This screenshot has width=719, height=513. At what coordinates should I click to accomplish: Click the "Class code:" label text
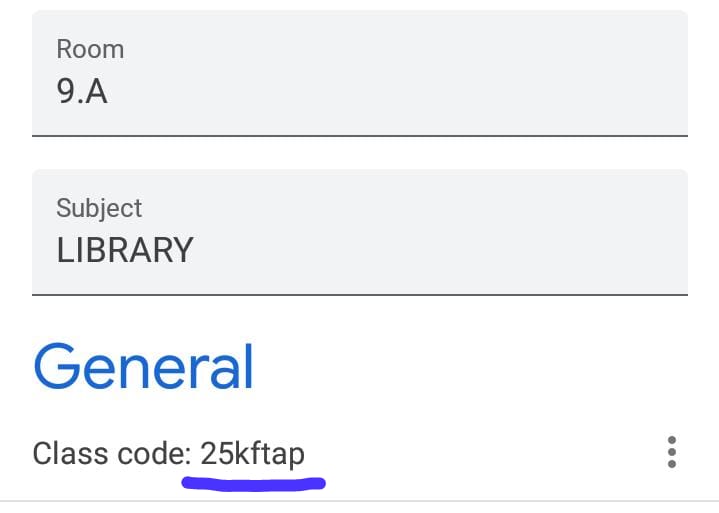(112, 453)
